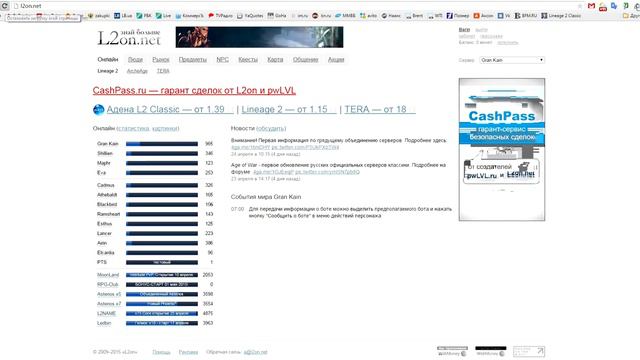Open the РБК bookmark

(x=144, y=16)
